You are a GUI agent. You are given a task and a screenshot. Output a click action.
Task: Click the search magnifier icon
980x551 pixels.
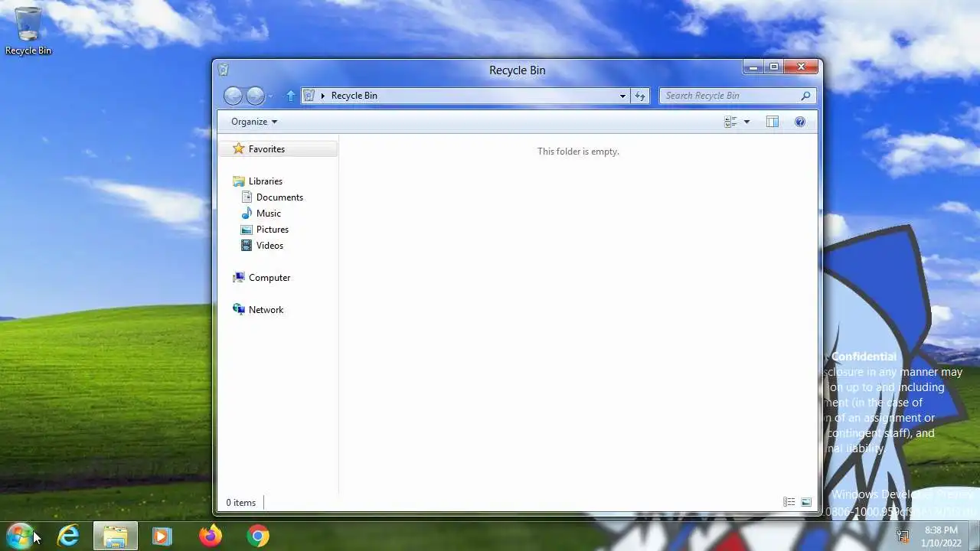tap(805, 96)
